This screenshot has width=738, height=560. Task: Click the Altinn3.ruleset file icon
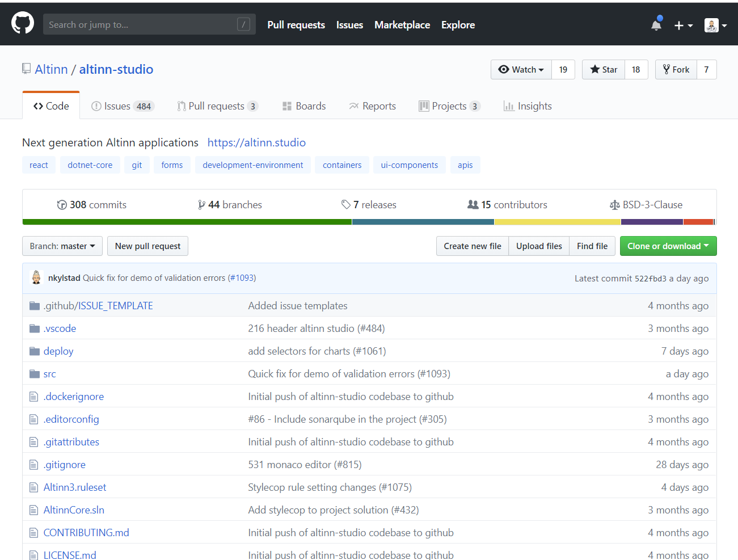pos(33,487)
